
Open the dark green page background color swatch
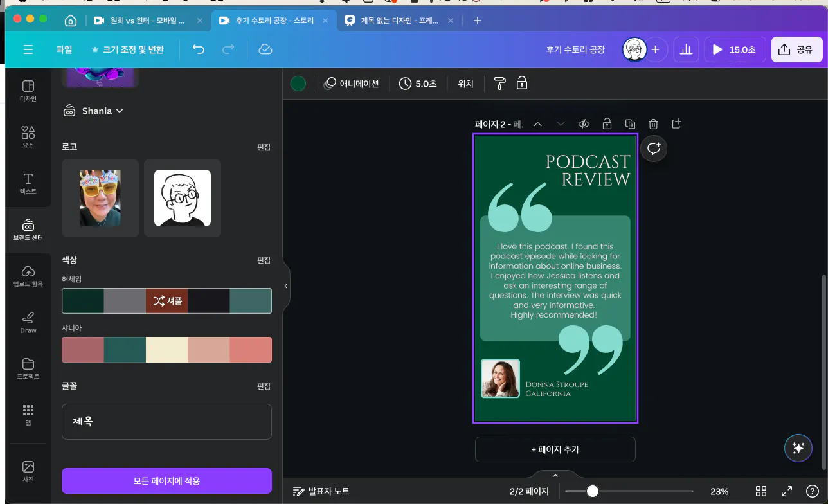pyautogui.click(x=298, y=84)
